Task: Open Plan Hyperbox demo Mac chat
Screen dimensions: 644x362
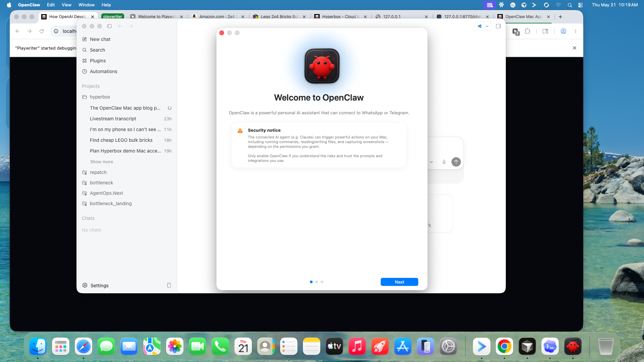Action: tap(125, 151)
